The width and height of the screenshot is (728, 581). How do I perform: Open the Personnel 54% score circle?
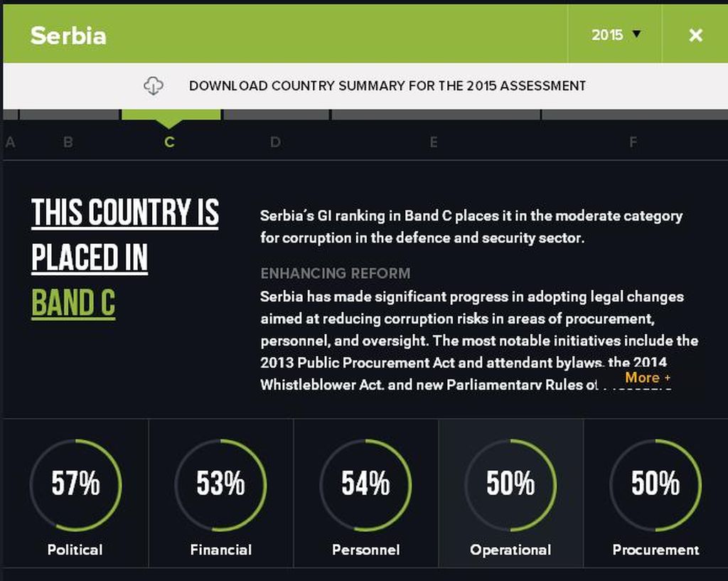365,485
